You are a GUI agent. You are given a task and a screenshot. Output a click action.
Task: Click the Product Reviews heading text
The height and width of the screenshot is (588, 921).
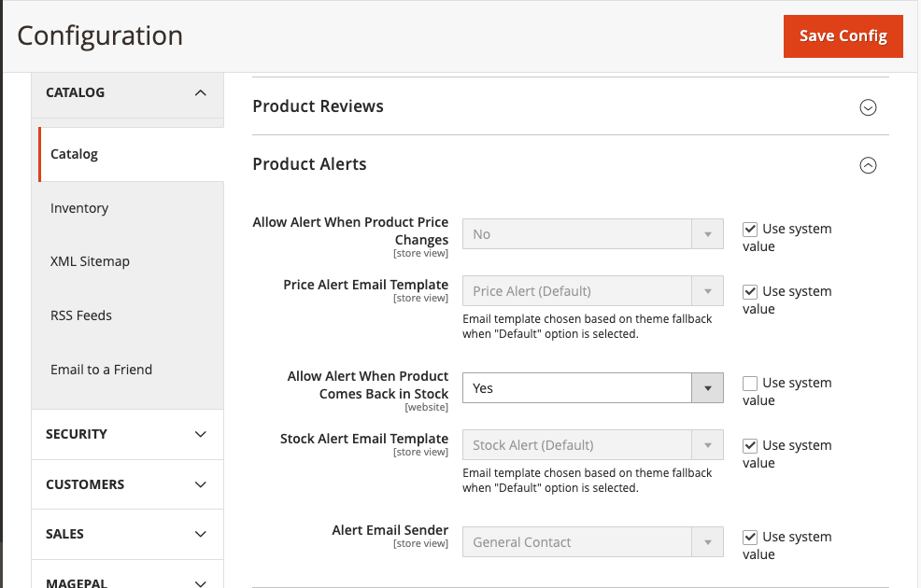coord(318,106)
